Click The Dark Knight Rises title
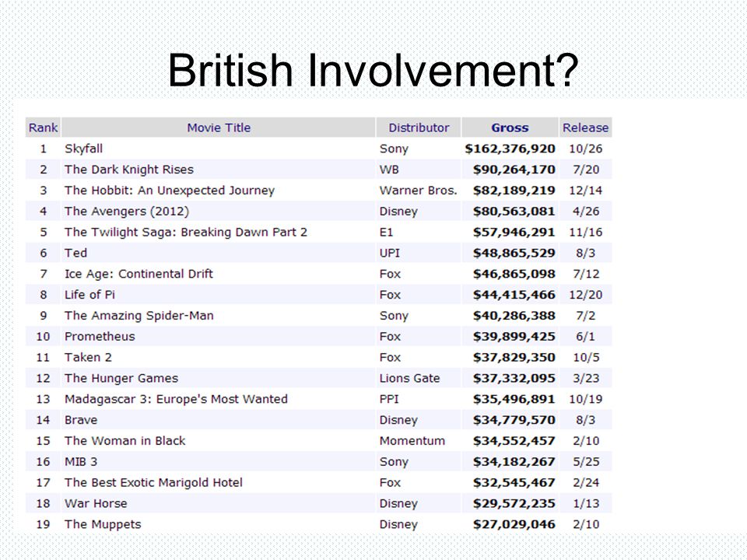The image size is (747, 560). pos(129,170)
